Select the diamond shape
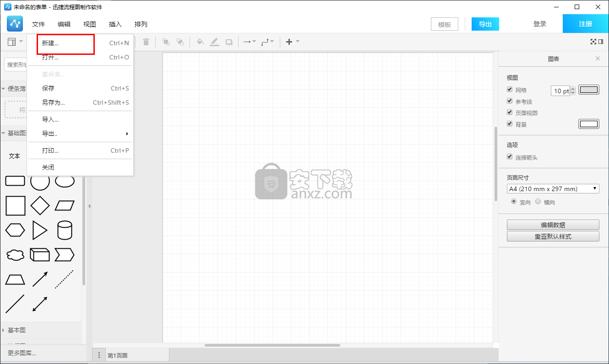Viewport: 609px width, 364px height. coord(40,206)
